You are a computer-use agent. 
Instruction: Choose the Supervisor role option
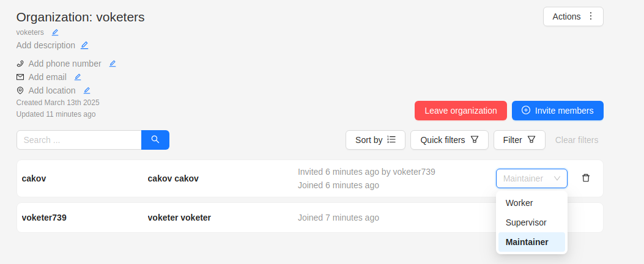[x=526, y=222]
